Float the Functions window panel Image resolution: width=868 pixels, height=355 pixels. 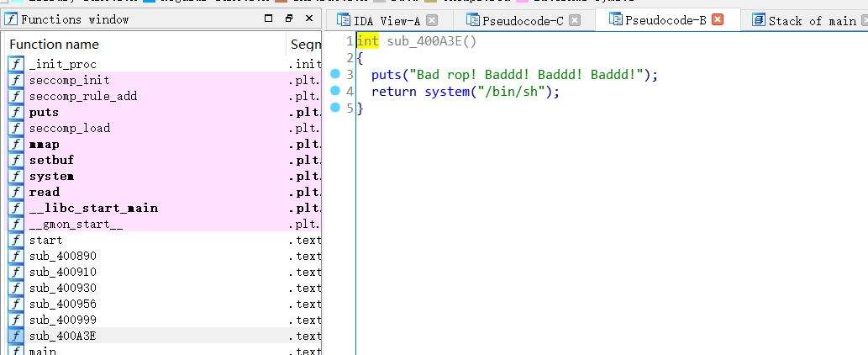point(289,19)
